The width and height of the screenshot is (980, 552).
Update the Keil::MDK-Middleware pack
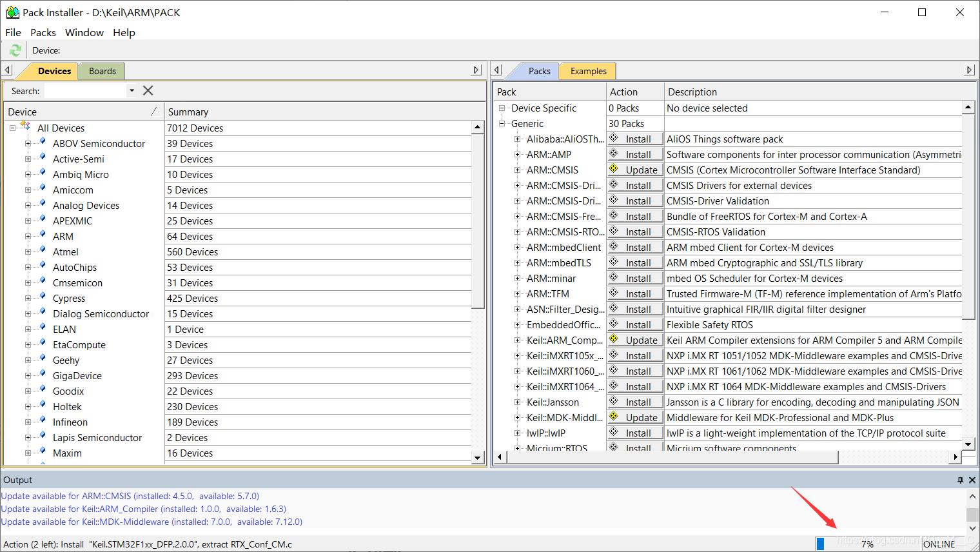pos(635,417)
